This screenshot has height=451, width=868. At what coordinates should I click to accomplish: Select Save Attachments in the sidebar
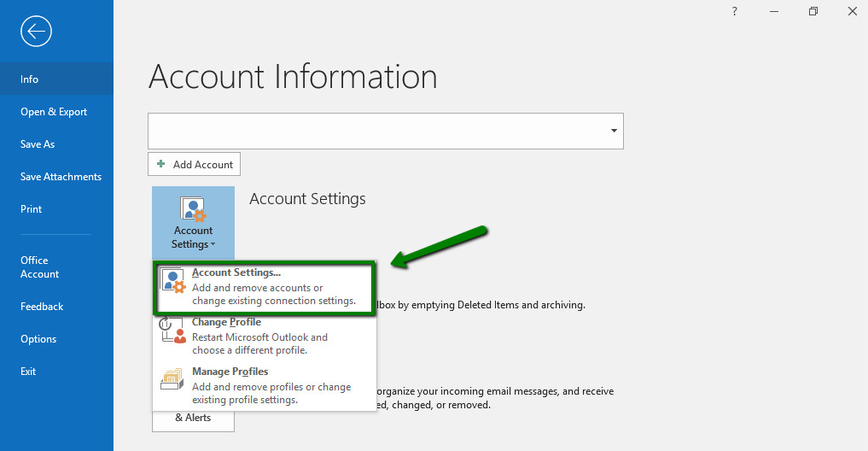tap(61, 177)
